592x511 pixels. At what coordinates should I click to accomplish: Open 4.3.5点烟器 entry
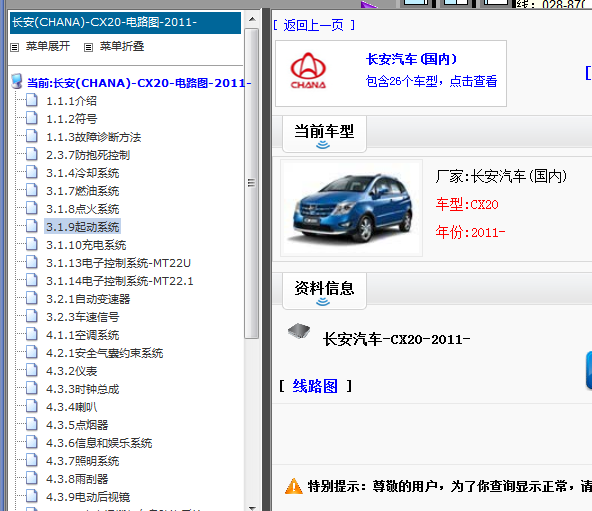[x=77, y=425]
